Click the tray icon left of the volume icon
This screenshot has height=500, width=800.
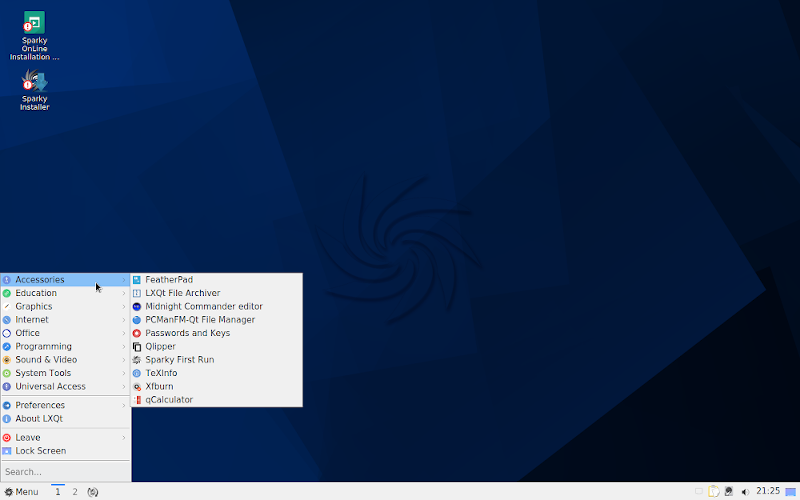tap(729, 491)
